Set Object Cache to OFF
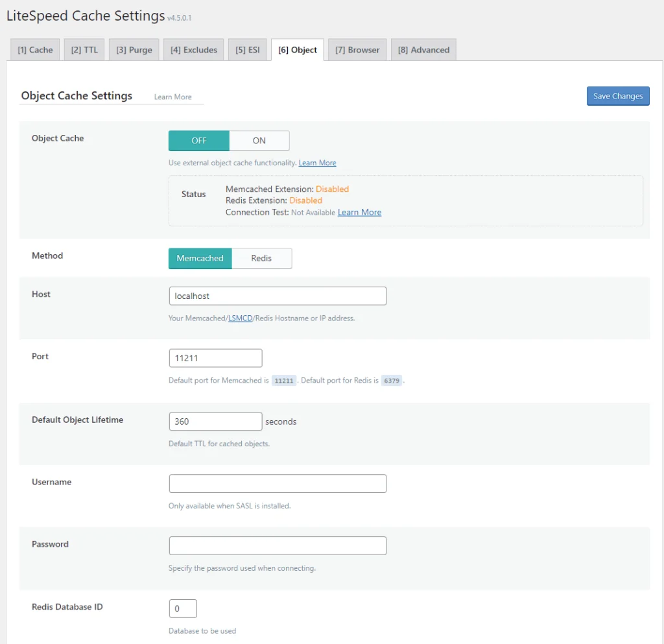The height and width of the screenshot is (644, 664). (199, 141)
